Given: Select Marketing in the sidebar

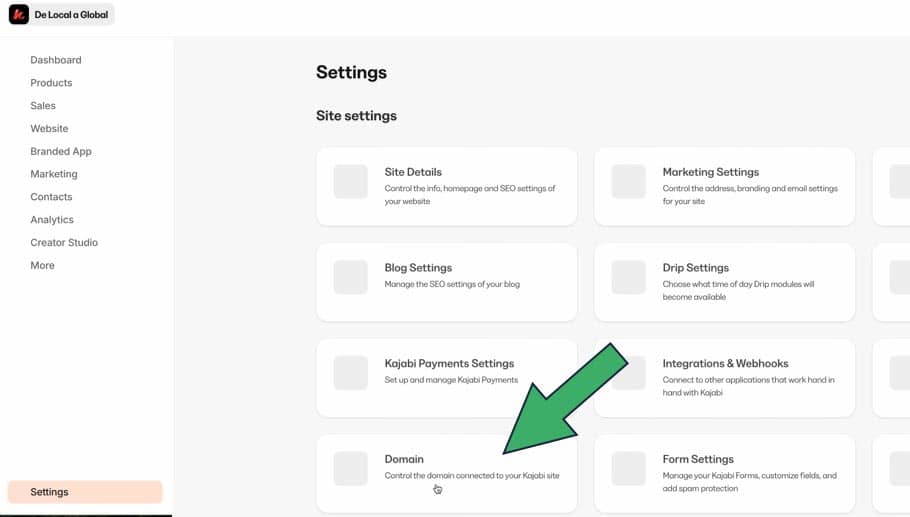Looking at the screenshot, I should click(x=54, y=174).
